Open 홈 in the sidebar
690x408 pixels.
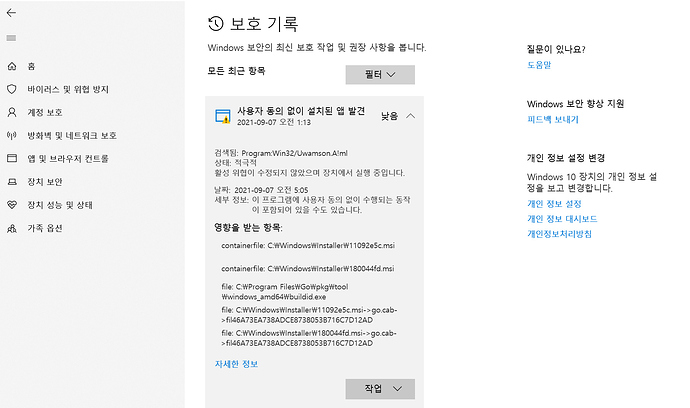[31, 66]
